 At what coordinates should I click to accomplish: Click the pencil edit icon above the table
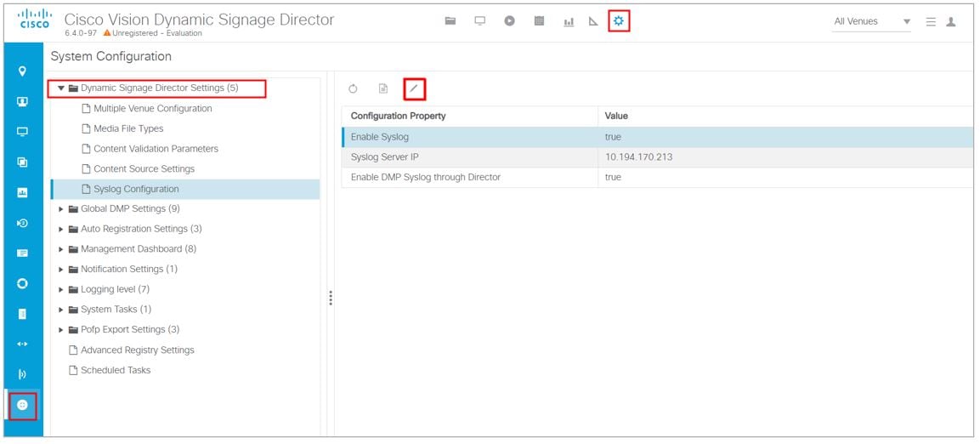tap(414, 88)
